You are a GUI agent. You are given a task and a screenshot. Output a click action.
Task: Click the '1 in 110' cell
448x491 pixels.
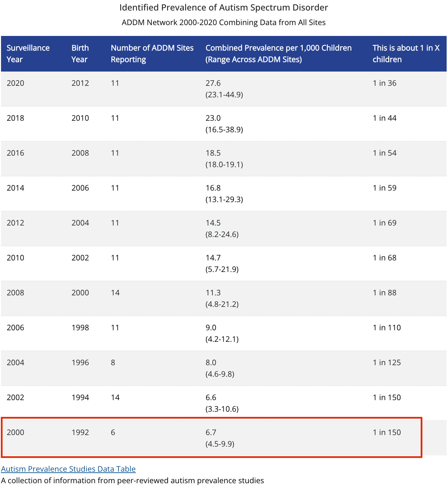tap(387, 328)
